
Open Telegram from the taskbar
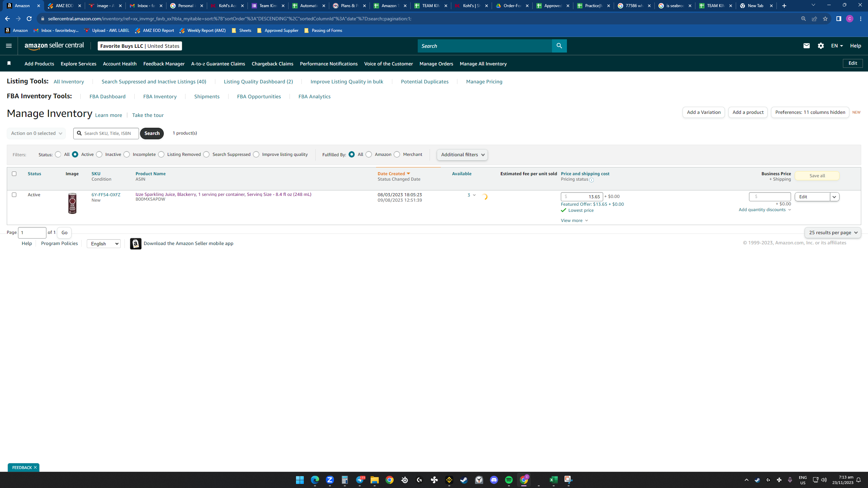click(x=359, y=480)
